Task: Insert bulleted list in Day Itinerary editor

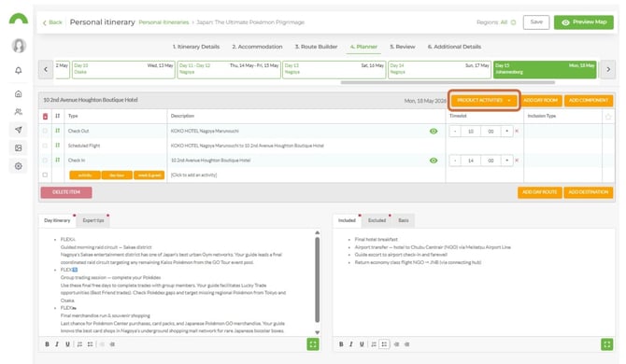Action: [x=91, y=344]
